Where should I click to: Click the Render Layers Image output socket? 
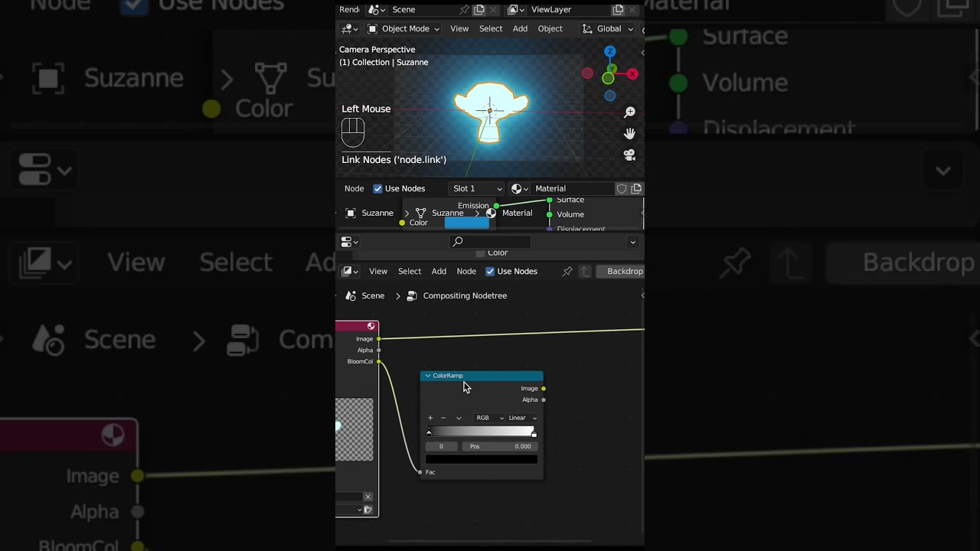(x=379, y=339)
